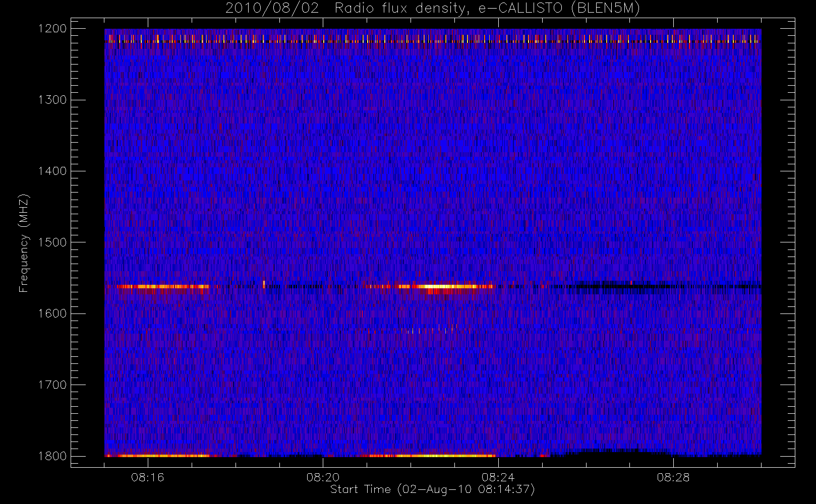Click the 08:24 time tick label
Screen dimensions: 816x504
click(x=498, y=477)
